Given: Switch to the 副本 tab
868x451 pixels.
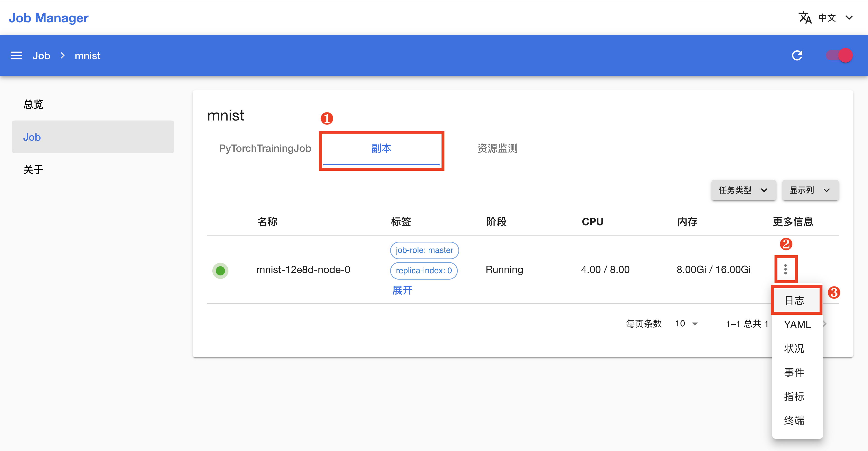Looking at the screenshot, I should (x=381, y=148).
